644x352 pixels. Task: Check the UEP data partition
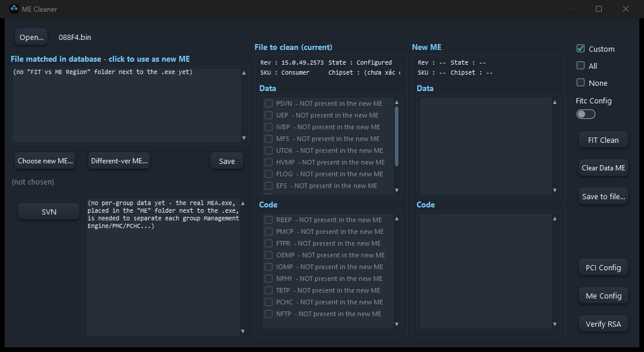click(269, 115)
